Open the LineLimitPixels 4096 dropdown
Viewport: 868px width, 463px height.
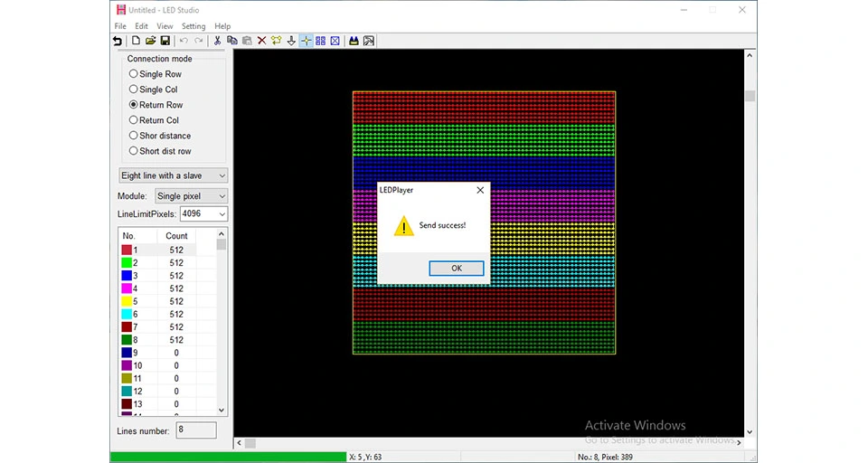click(203, 213)
